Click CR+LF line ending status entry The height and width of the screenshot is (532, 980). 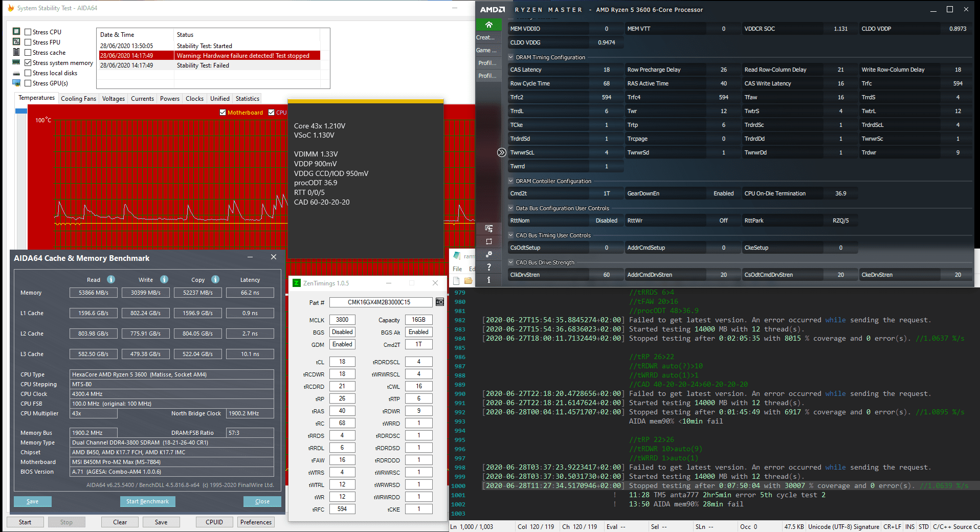pos(892,527)
